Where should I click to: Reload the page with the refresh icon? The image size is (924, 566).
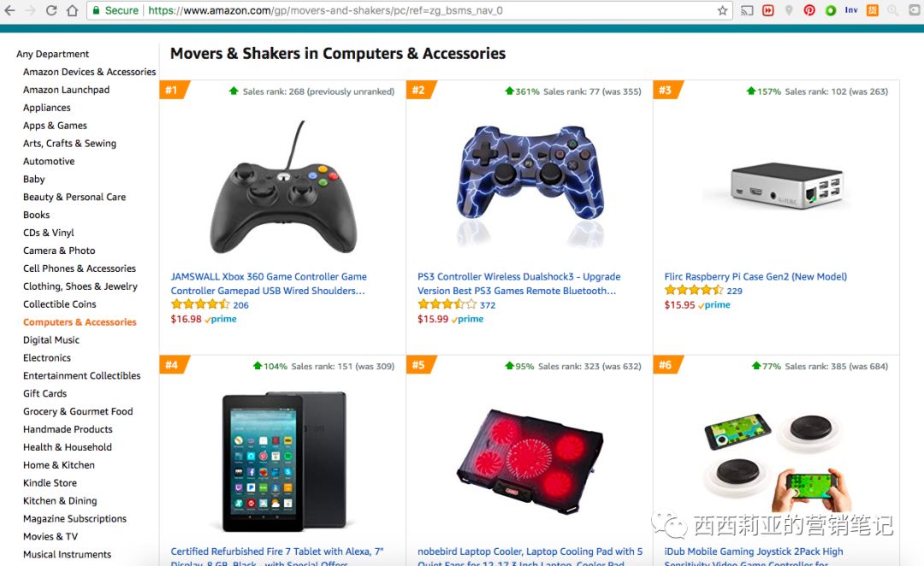(x=51, y=10)
